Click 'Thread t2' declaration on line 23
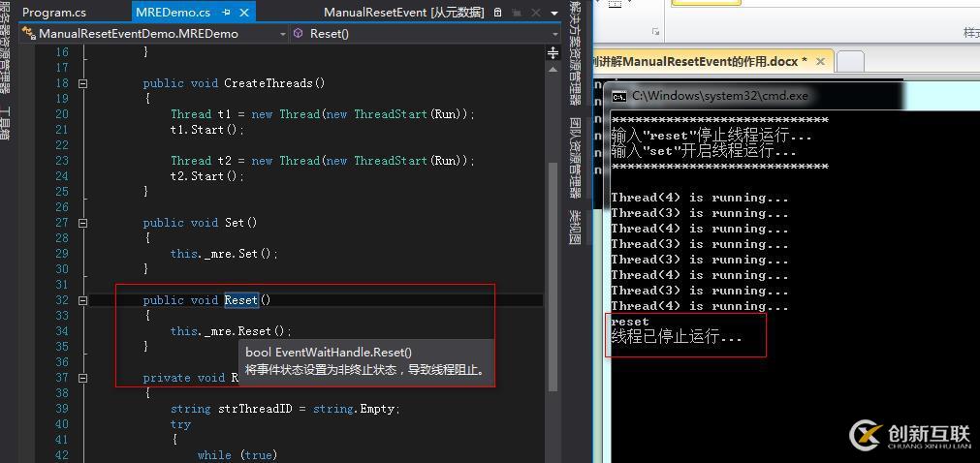 (202, 161)
